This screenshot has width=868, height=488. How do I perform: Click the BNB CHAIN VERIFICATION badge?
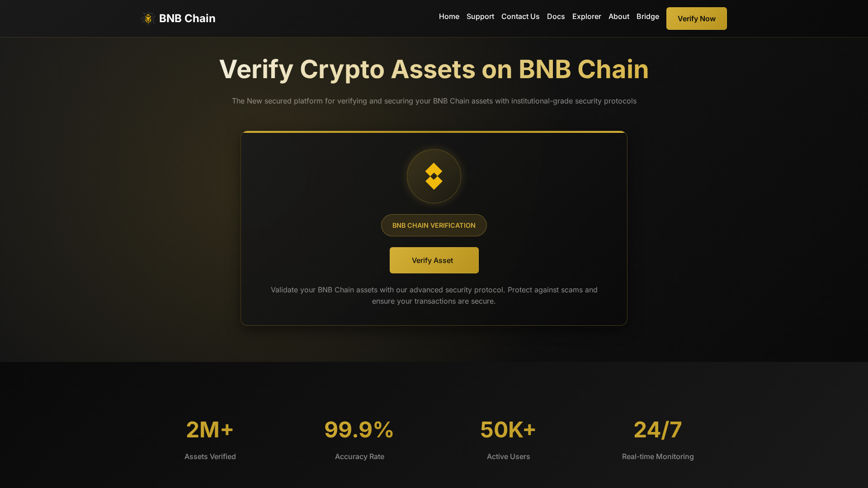coord(434,225)
